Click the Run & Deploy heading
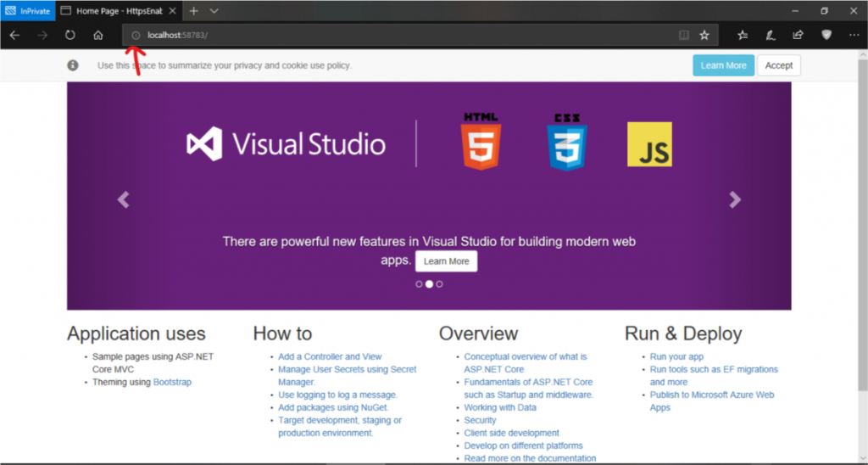This screenshot has width=868, height=465. point(683,333)
